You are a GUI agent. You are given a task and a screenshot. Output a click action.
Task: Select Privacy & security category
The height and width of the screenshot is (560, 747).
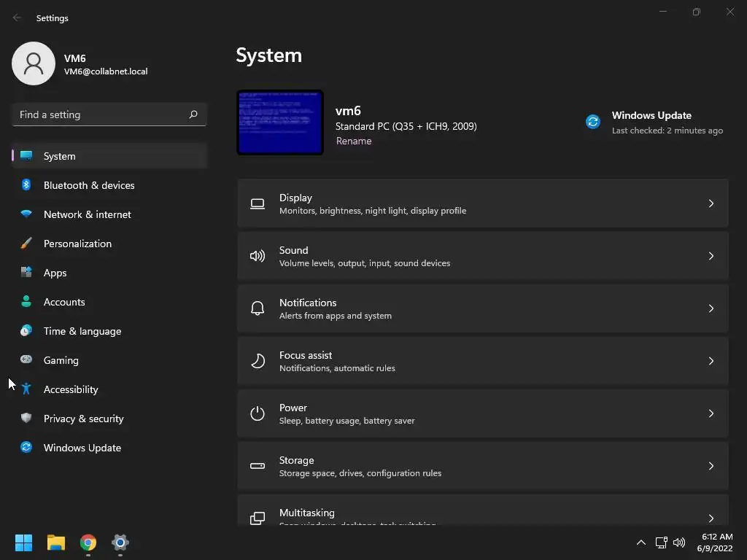coord(109,419)
